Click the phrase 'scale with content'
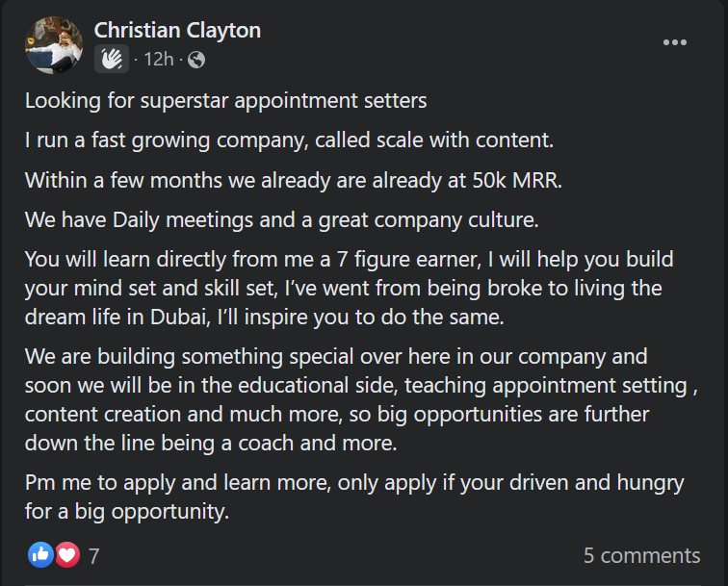Viewport: 728px width, 586px height. tap(465, 140)
